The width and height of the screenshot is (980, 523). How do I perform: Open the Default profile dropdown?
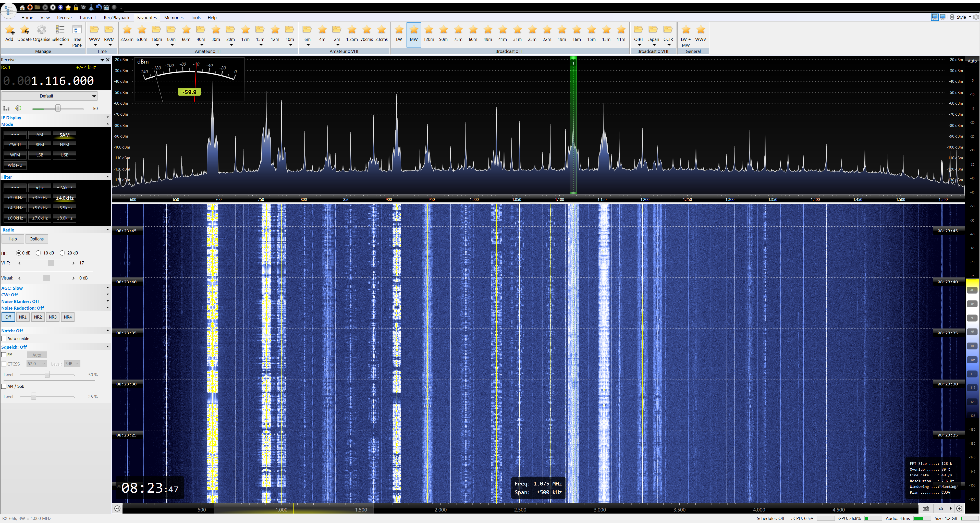pyautogui.click(x=50, y=96)
